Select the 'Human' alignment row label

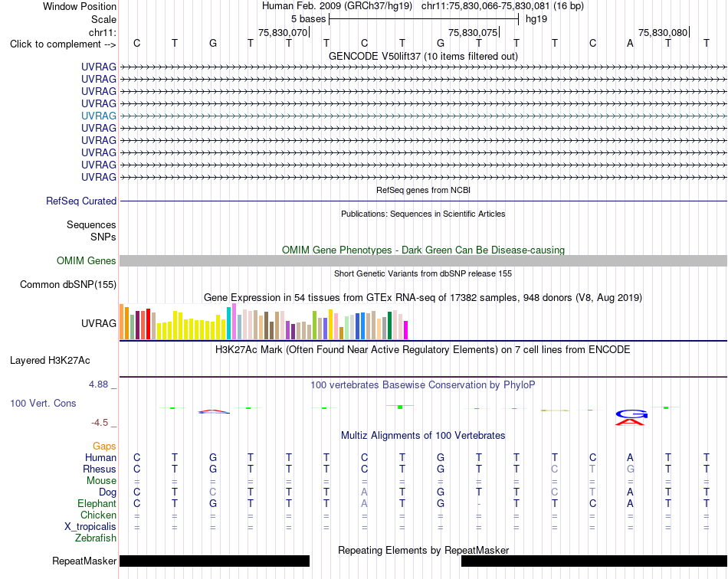pyautogui.click(x=100, y=457)
